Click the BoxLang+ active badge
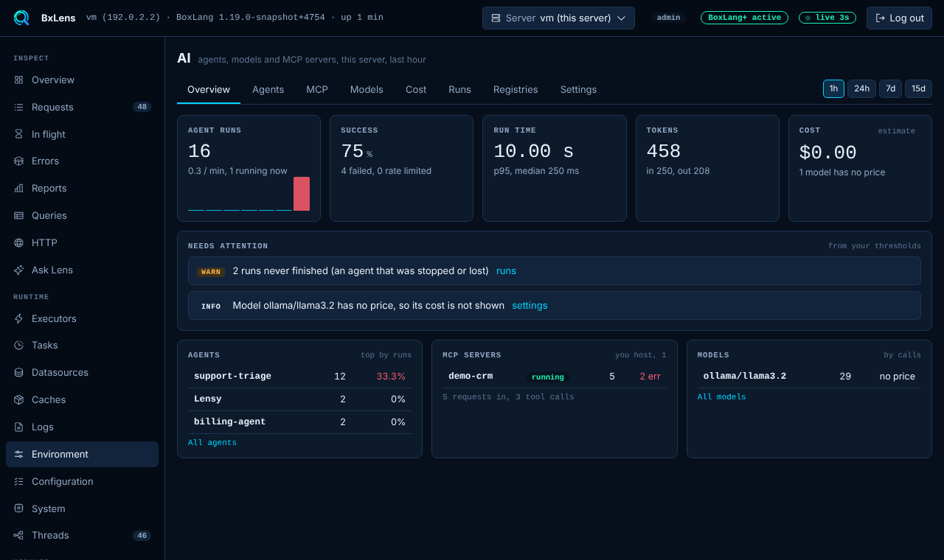Image resolution: width=944 pixels, height=560 pixels. click(x=744, y=18)
